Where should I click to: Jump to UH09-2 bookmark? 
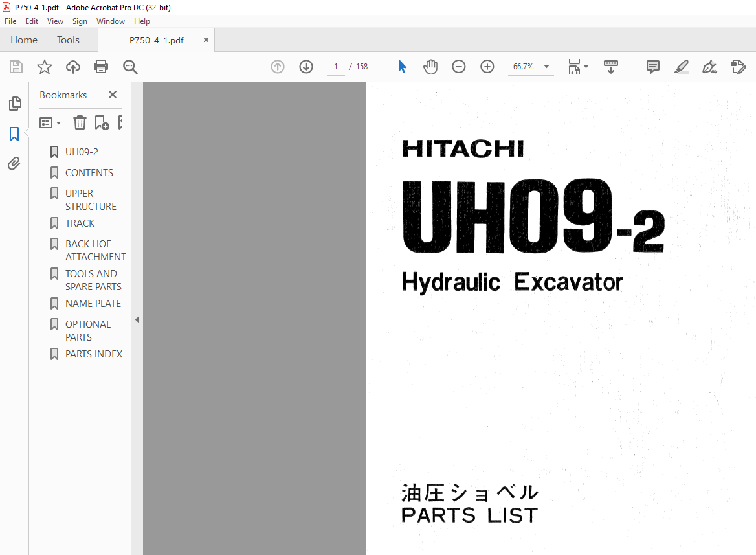point(82,152)
